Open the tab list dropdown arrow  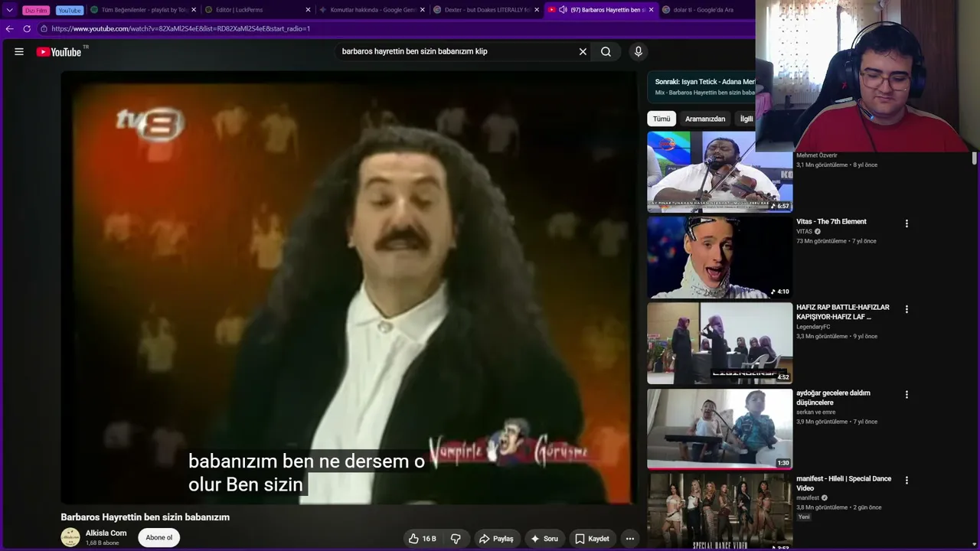click(x=9, y=10)
